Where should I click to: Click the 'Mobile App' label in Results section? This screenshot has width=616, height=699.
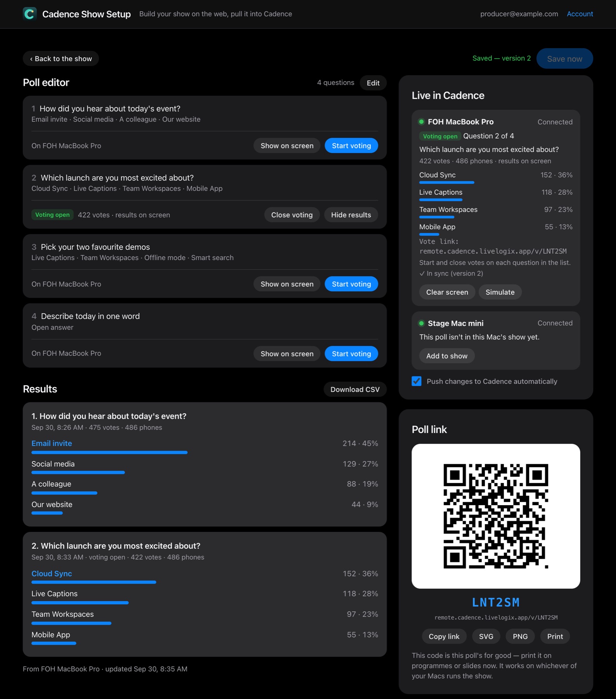click(x=51, y=635)
